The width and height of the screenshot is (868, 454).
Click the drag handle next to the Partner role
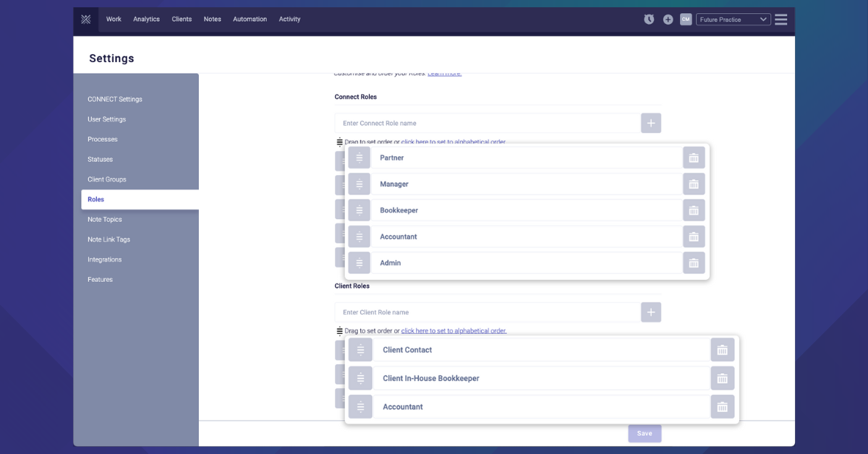(x=359, y=157)
